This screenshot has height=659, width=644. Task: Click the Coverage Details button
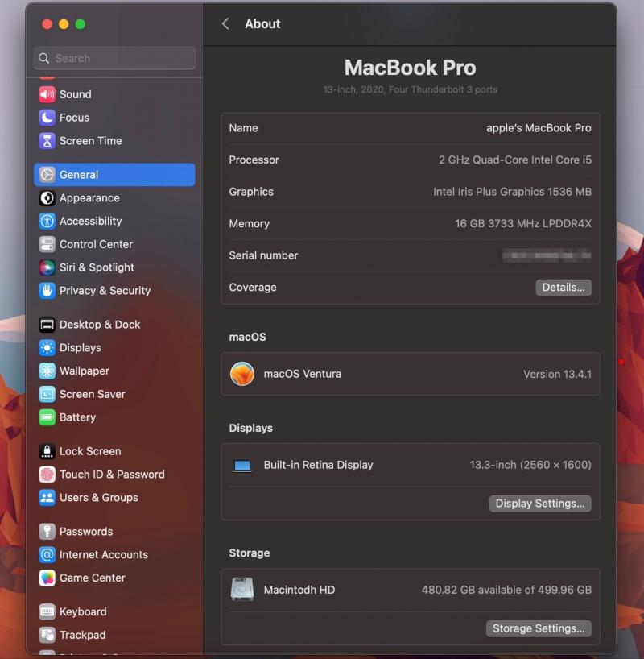pyautogui.click(x=563, y=288)
